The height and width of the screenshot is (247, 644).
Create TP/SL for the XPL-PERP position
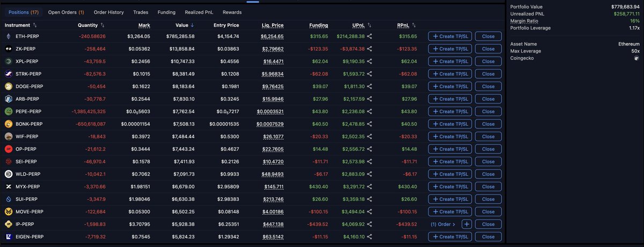[451, 62]
